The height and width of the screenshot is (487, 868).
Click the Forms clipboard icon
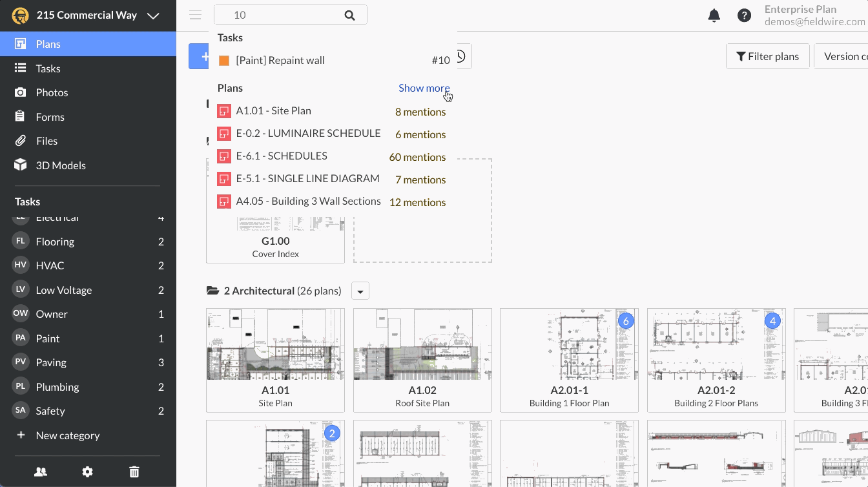(x=20, y=116)
